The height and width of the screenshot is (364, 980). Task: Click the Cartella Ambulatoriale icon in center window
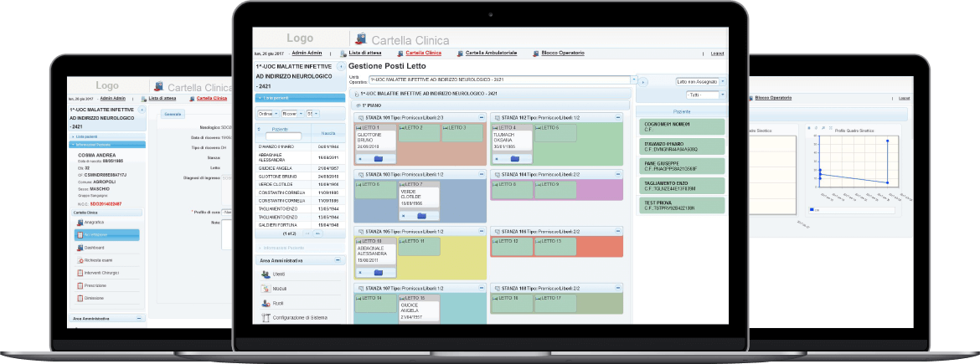(x=460, y=54)
